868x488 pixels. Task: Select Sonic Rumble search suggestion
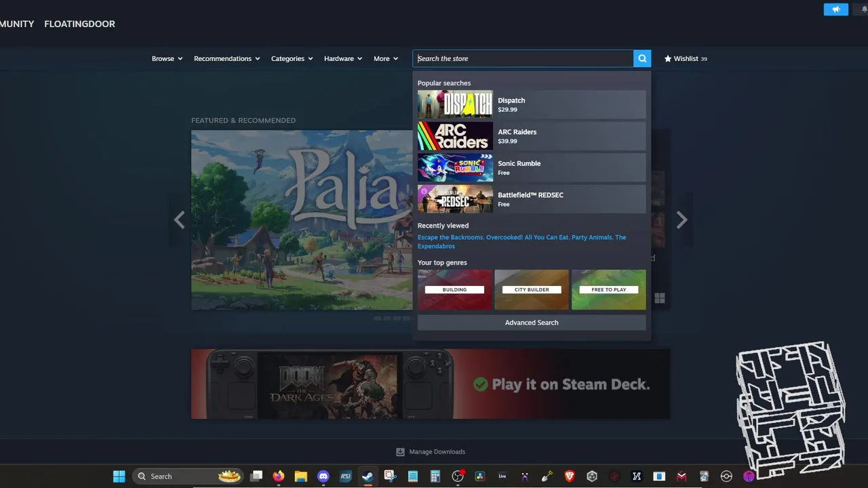click(532, 167)
